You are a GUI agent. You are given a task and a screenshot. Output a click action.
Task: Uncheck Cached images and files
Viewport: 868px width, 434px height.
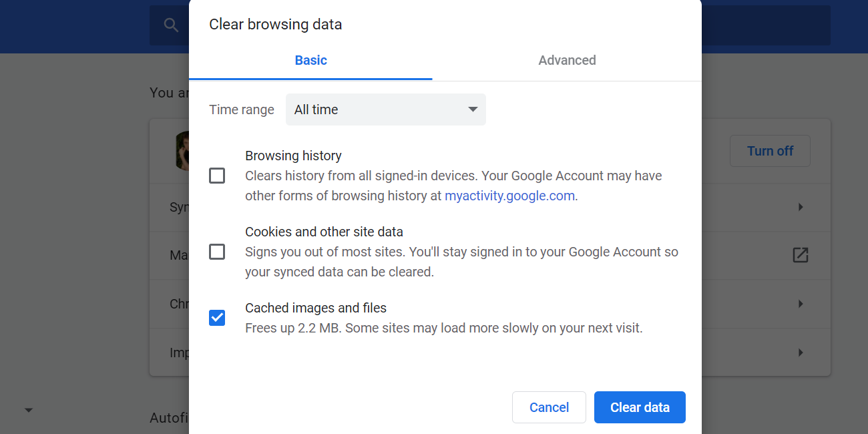click(x=216, y=318)
